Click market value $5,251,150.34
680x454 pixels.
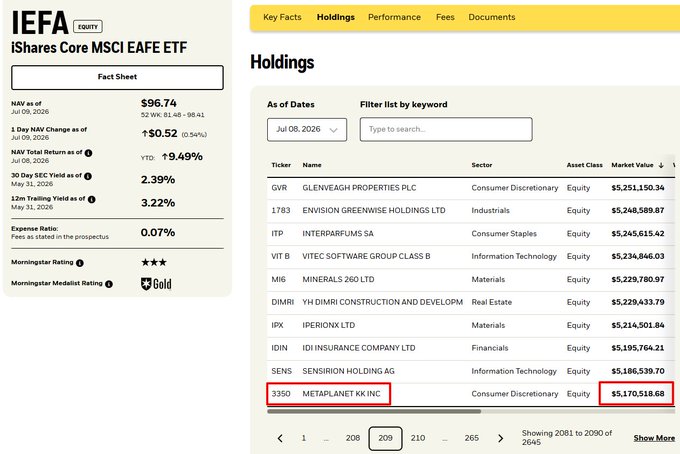click(x=638, y=188)
